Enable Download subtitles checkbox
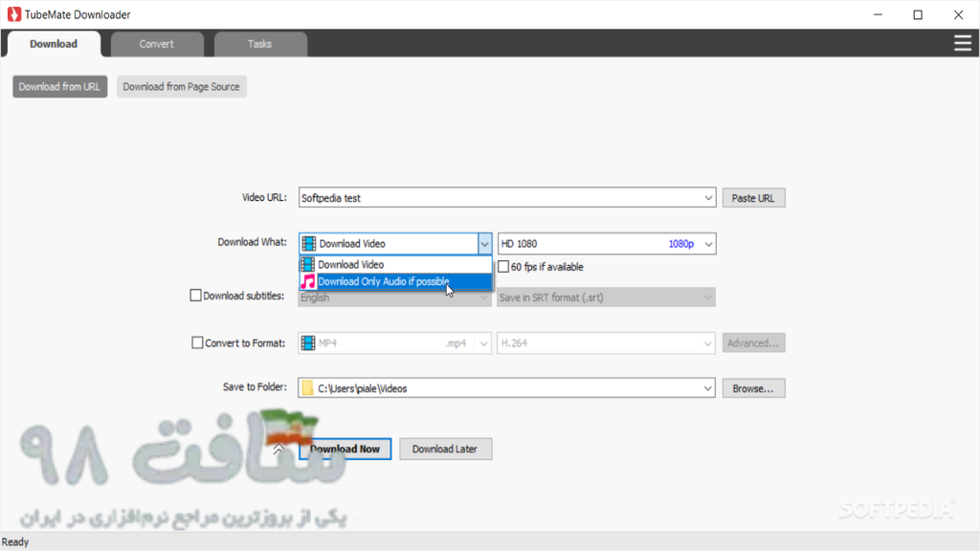This screenshot has width=980, height=551. coord(195,296)
